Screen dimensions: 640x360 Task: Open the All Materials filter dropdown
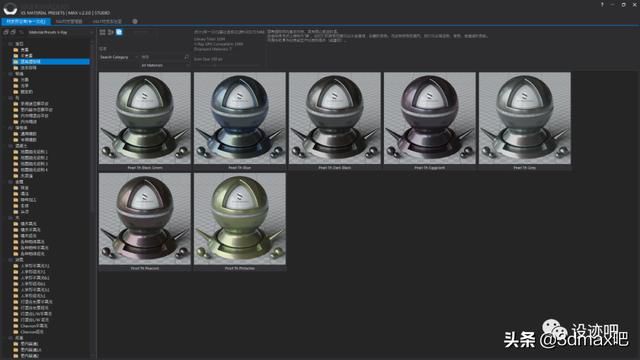click(165, 65)
